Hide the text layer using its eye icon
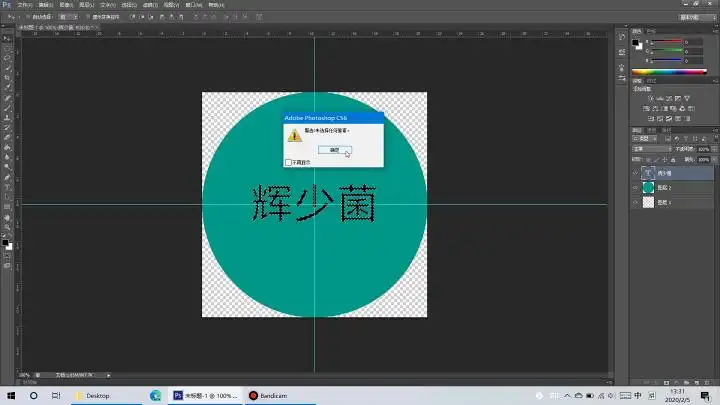Screen dimensions: 720x405 click(x=635, y=173)
